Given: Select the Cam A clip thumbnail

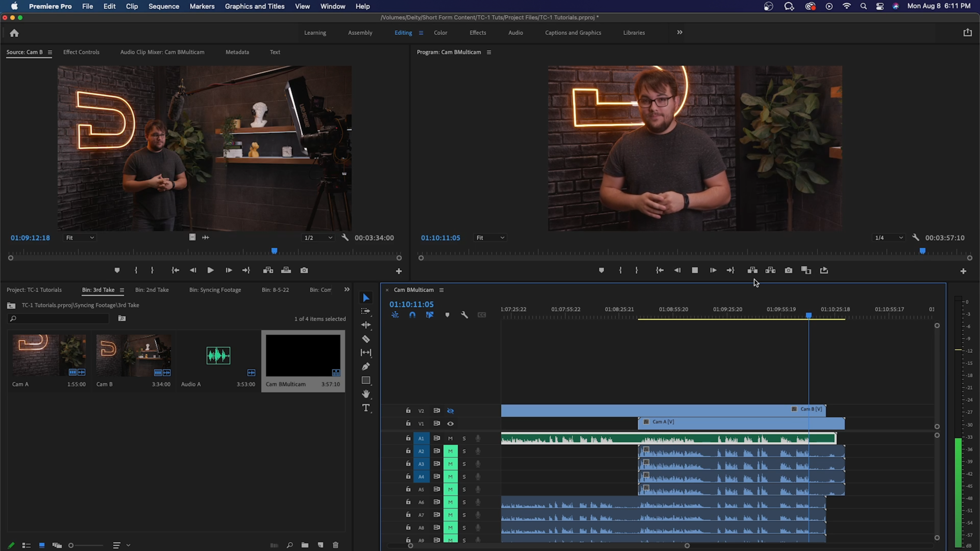Looking at the screenshot, I should click(x=48, y=355).
